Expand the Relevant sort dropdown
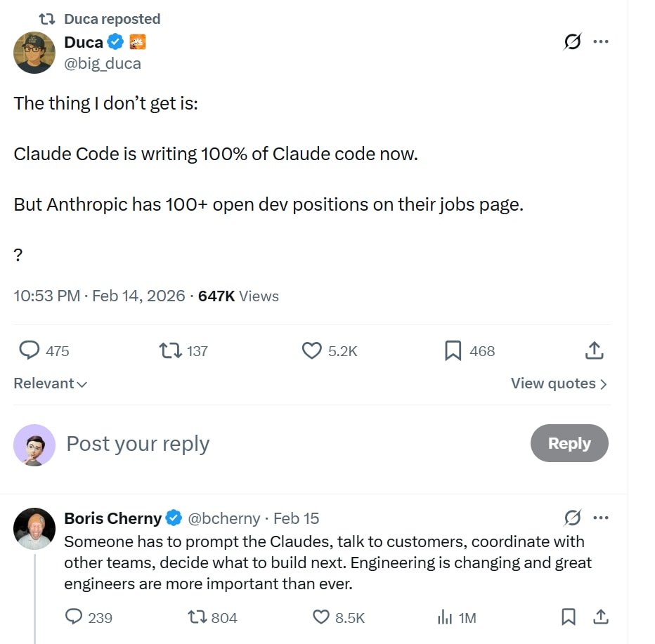This screenshot has height=644, width=655. (x=50, y=383)
